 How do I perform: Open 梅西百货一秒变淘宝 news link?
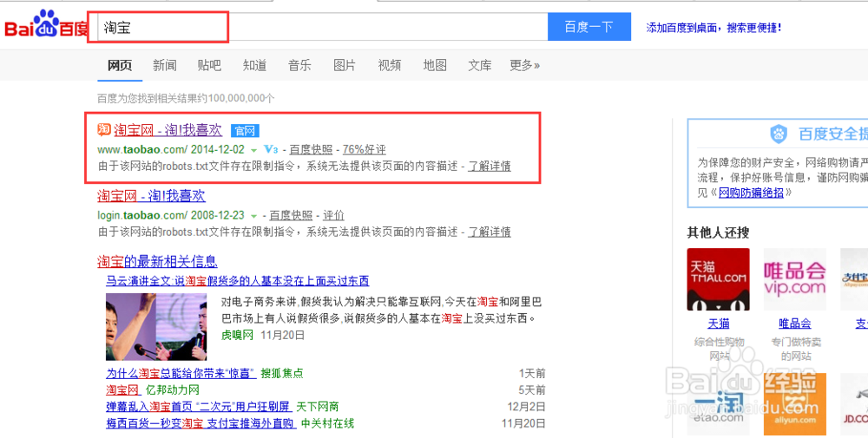[200, 423]
